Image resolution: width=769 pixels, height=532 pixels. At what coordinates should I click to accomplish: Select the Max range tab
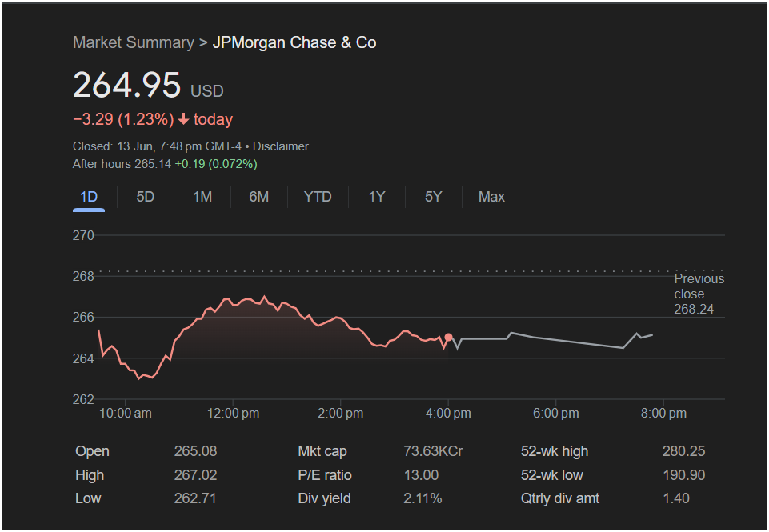(x=491, y=197)
